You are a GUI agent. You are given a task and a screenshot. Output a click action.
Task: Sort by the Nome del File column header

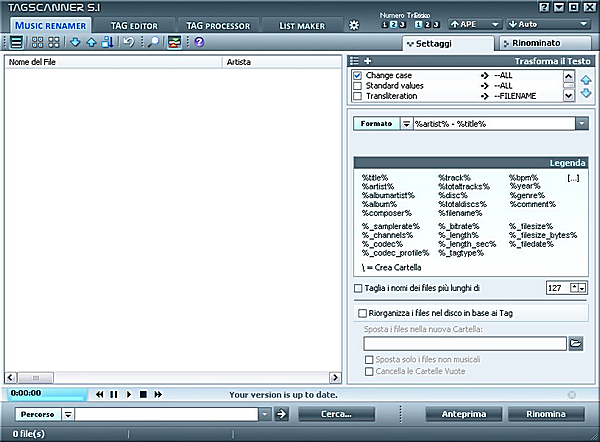pyautogui.click(x=114, y=62)
